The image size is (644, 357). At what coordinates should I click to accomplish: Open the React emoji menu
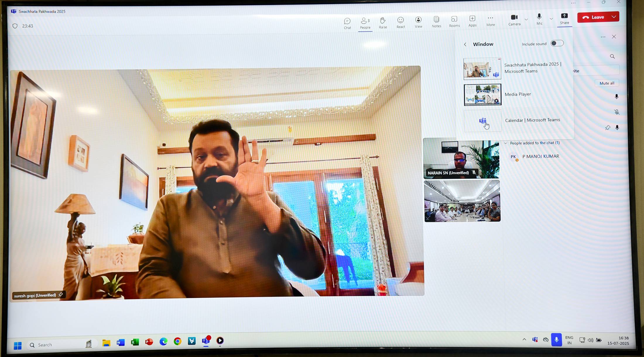[x=400, y=20]
